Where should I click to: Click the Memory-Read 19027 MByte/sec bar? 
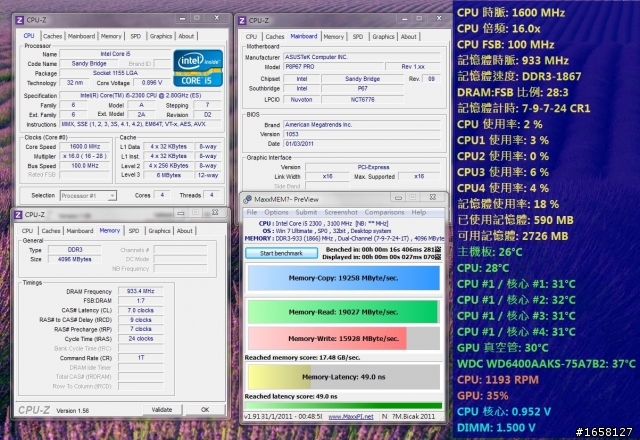coord(343,312)
